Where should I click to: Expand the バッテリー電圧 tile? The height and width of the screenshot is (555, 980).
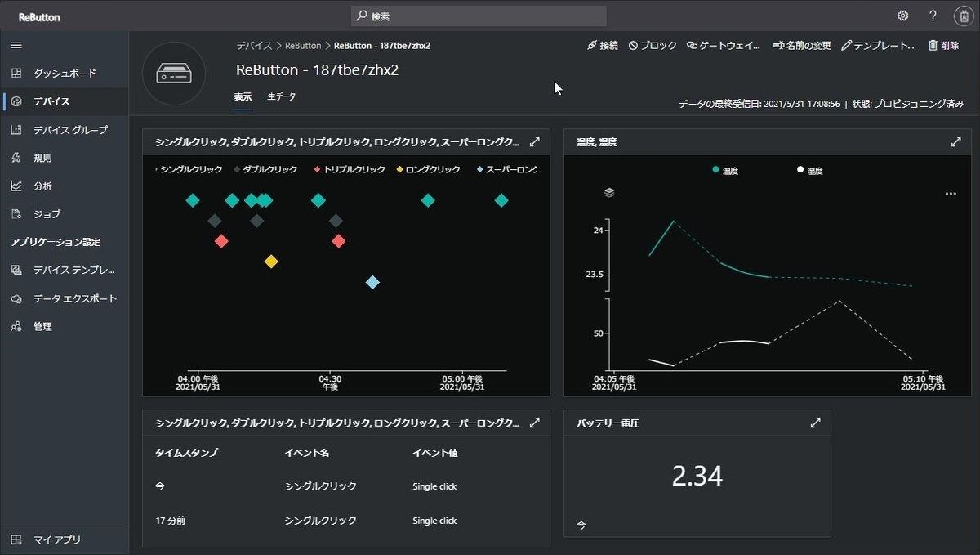point(815,423)
